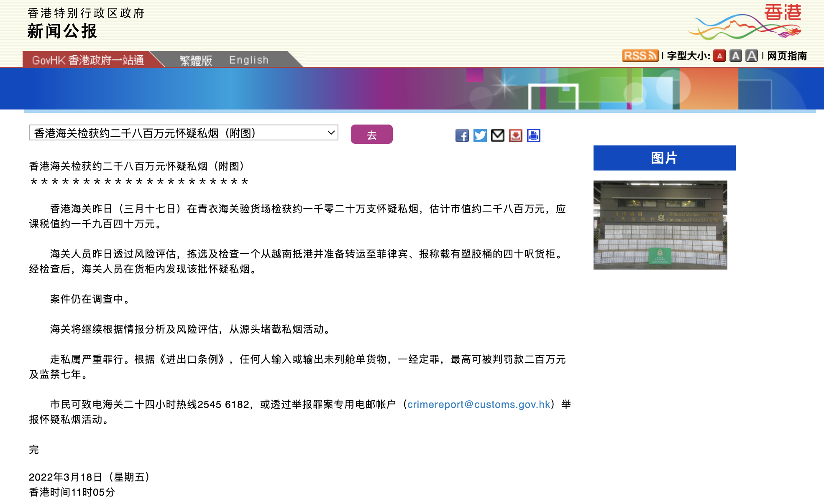Open the seized cigarettes photo thumbnail
The height and width of the screenshot is (504, 824).
[x=660, y=225]
